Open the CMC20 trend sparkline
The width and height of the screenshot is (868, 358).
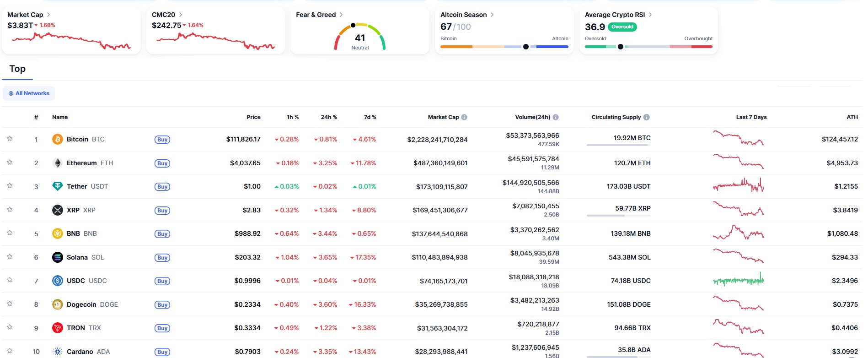(x=215, y=41)
